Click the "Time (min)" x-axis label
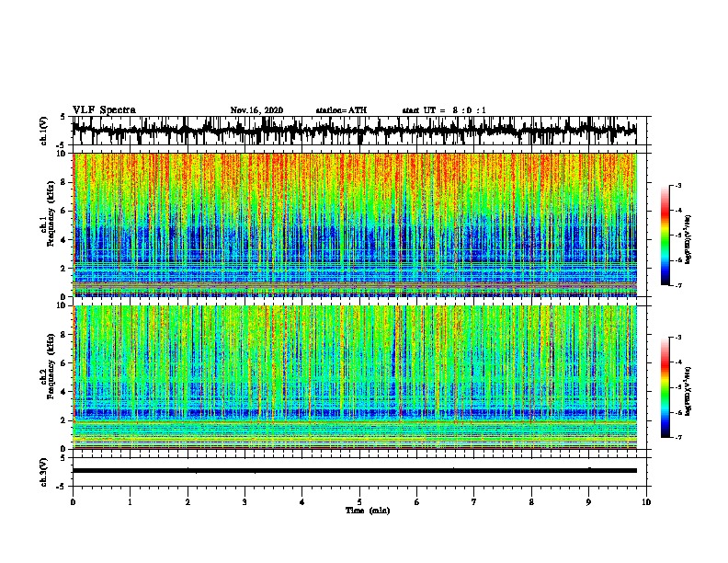This screenshot has width=728, height=563. click(368, 511)
